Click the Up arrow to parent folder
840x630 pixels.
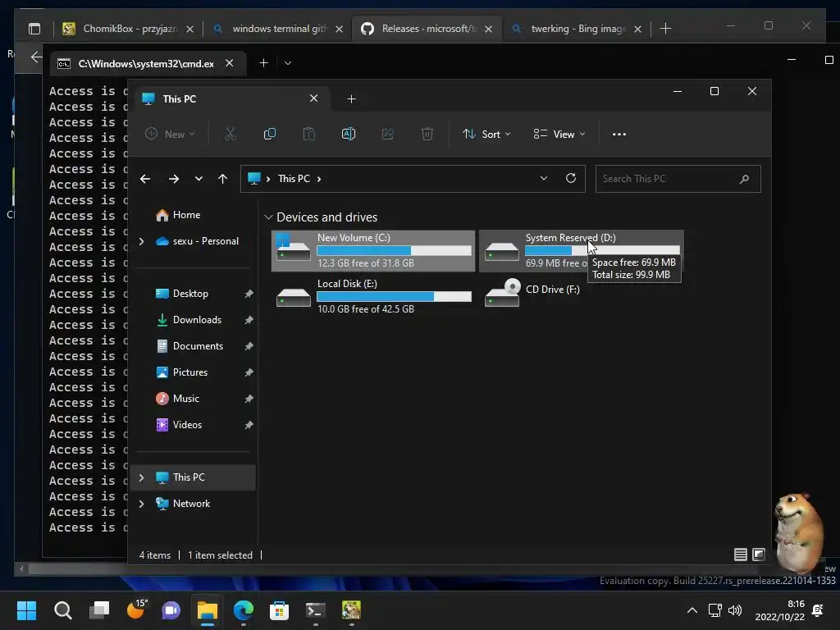223,179
